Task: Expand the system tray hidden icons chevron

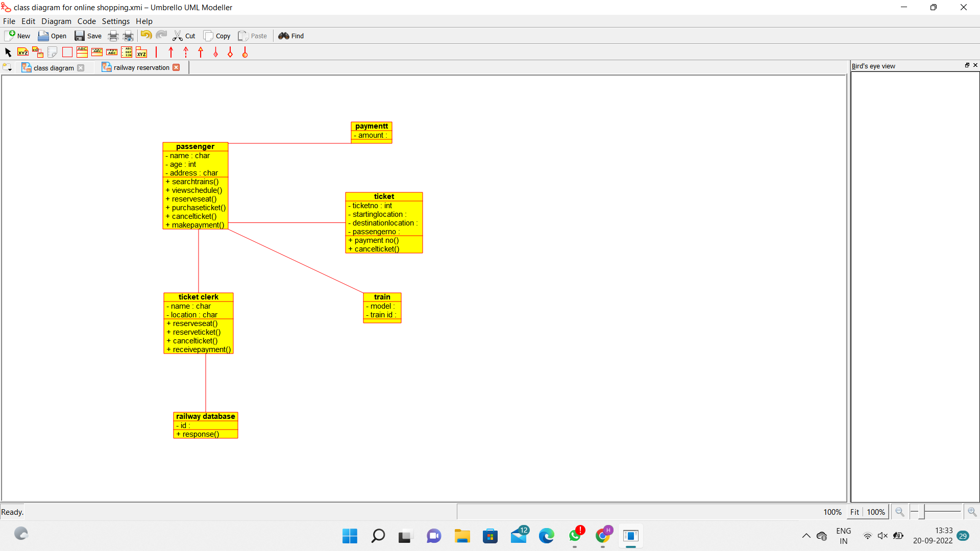Action: (x=806, y=536)
